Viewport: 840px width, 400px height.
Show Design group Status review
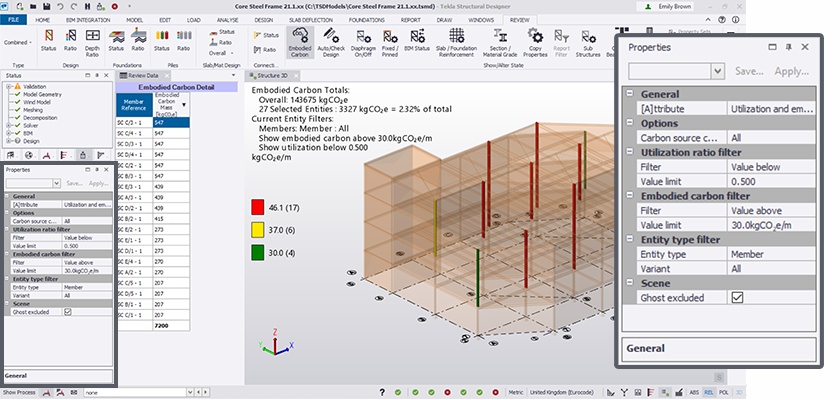[48, 41]
